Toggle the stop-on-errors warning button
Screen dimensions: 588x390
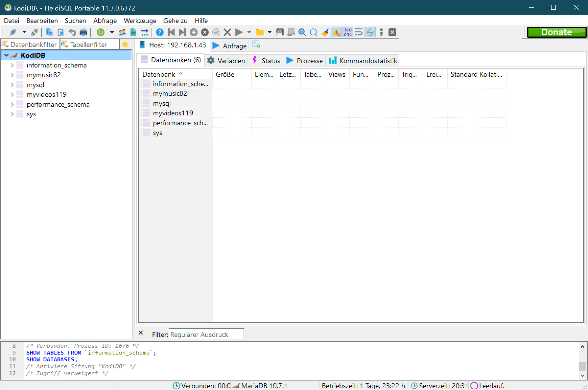pyautogui.click(x=336, y=32)
